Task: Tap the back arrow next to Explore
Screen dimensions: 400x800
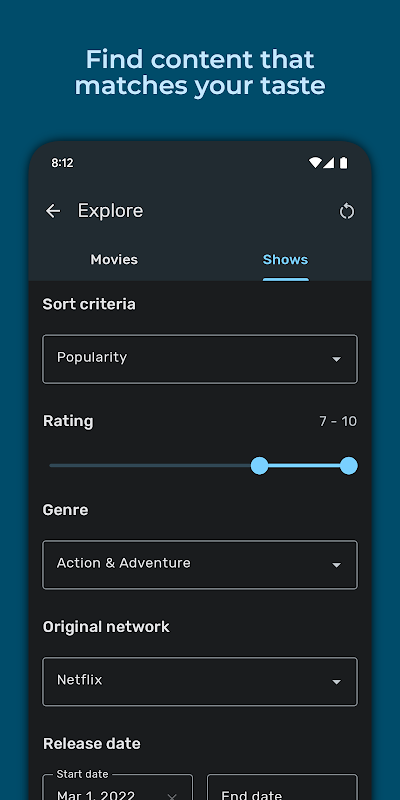Action: tap(53, 211)
